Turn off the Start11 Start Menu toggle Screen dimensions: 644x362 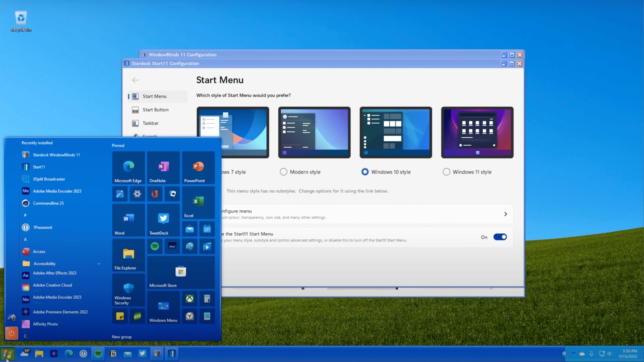pyautogui.click(x=500, y=237)
